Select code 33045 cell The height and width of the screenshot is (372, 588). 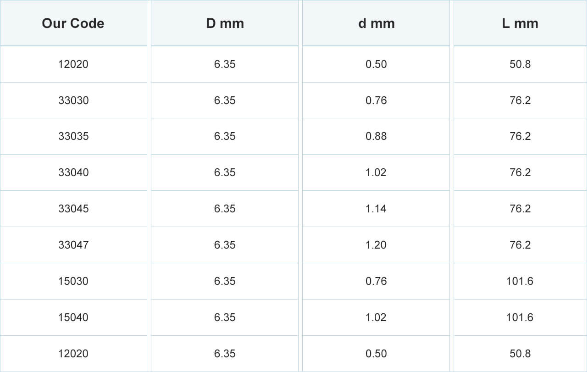point(73,209)
